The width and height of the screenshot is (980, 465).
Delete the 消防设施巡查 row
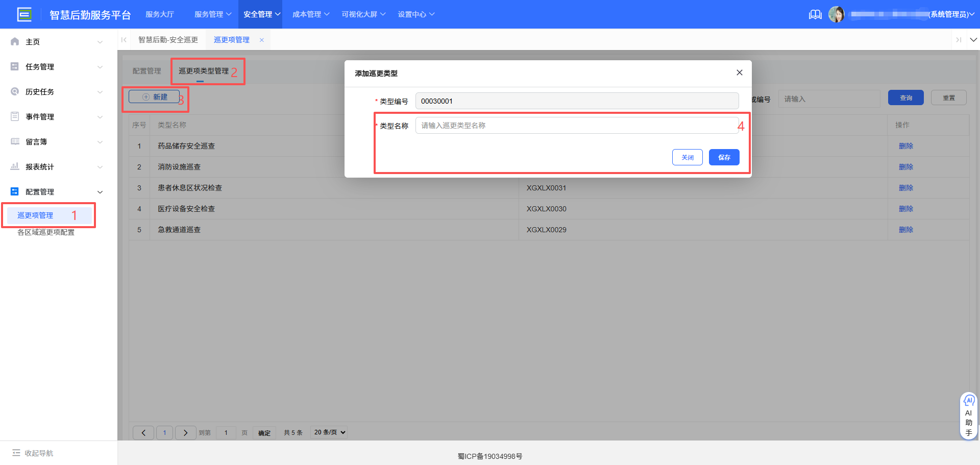coord(905,167)
